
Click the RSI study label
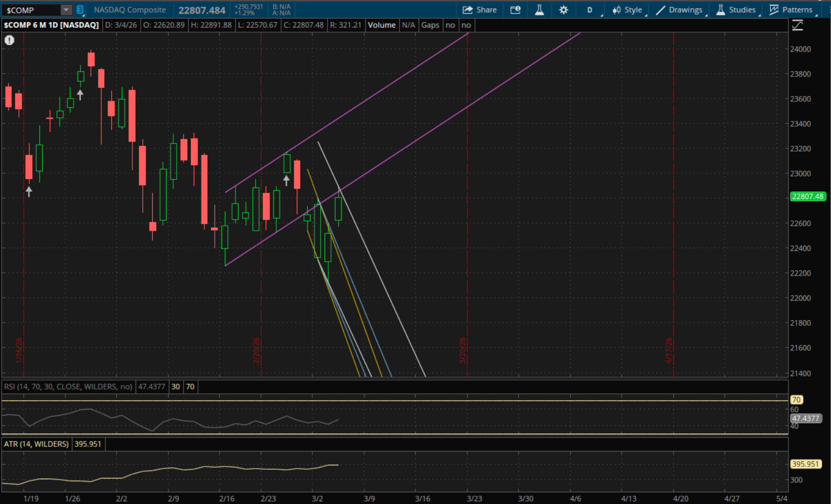click(x=68, y=387)
